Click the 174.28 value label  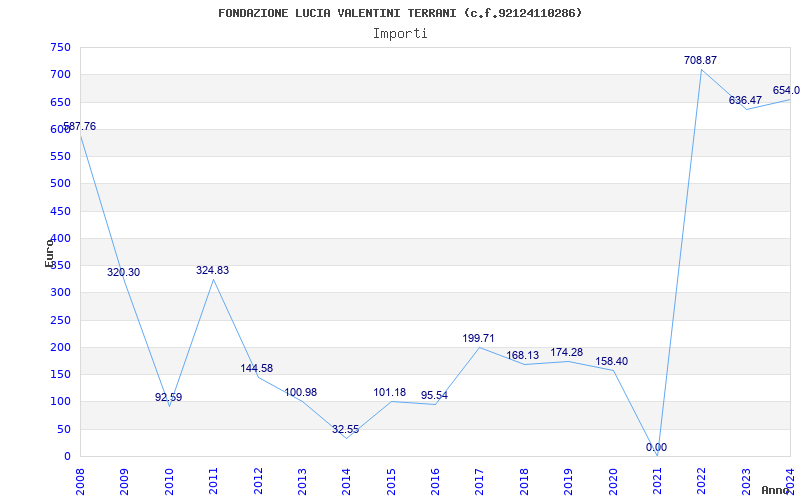[x=566, y=353]
